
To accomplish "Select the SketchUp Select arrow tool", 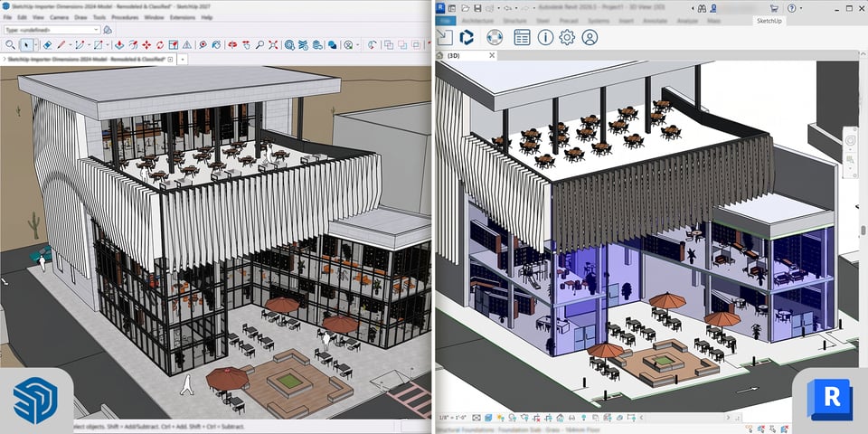I will [26, 45].
